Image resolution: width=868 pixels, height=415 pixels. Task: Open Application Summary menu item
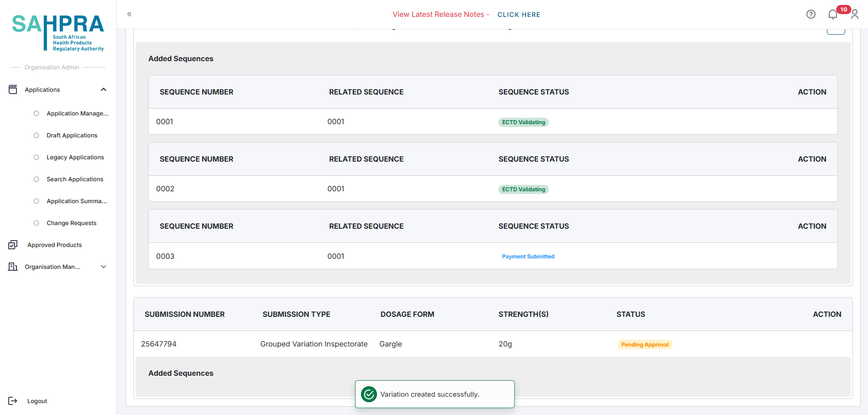76,201
